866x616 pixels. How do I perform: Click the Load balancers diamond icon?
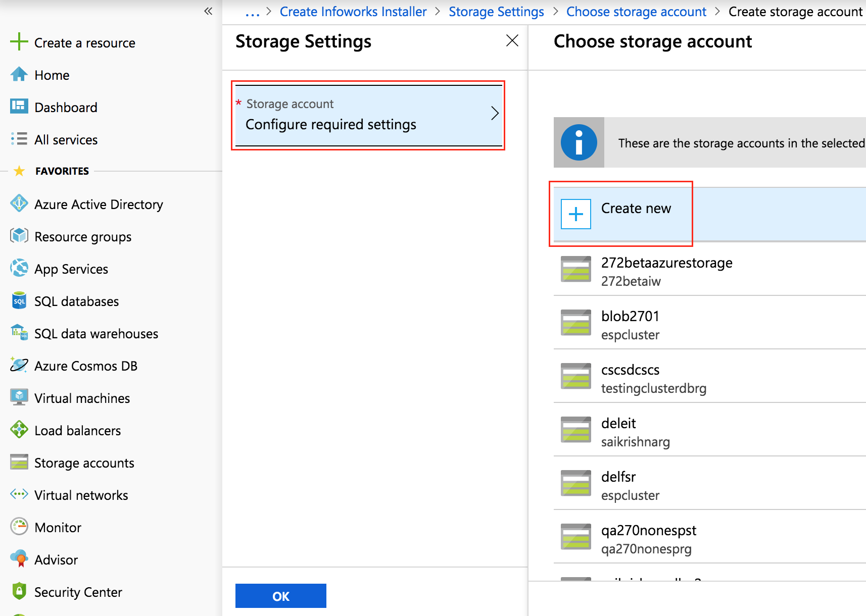tap(19, 430)
